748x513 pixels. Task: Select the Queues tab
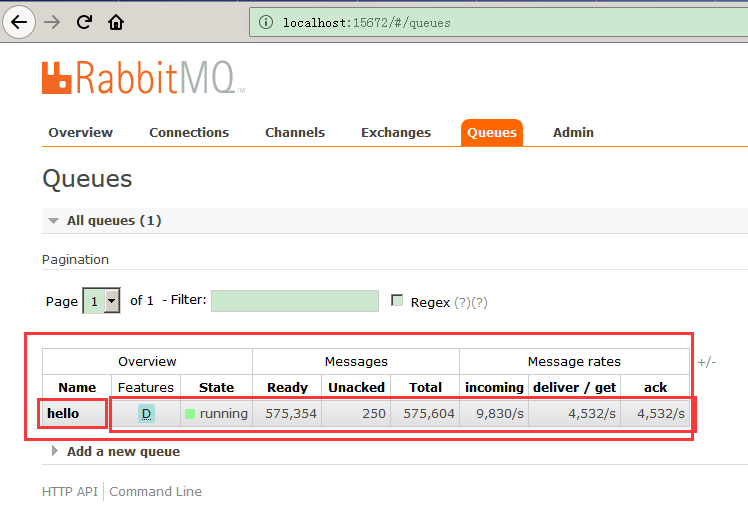[492, 133]
